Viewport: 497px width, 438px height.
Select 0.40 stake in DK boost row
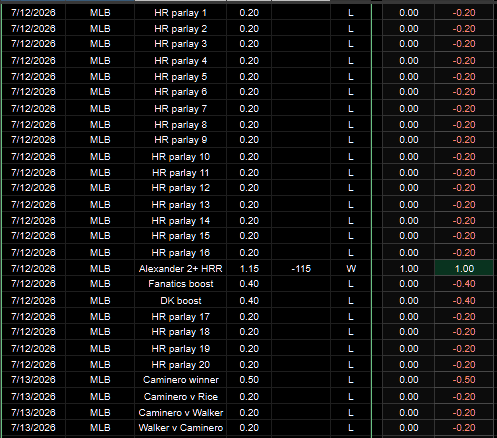tap(249, 301)
